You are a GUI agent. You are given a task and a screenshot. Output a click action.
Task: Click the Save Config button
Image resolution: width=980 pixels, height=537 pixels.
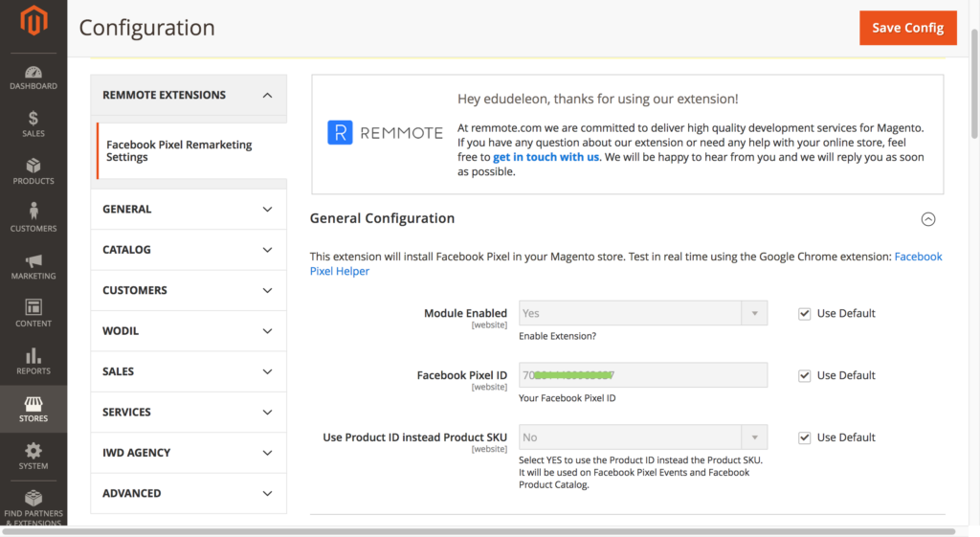click(907, 28)
